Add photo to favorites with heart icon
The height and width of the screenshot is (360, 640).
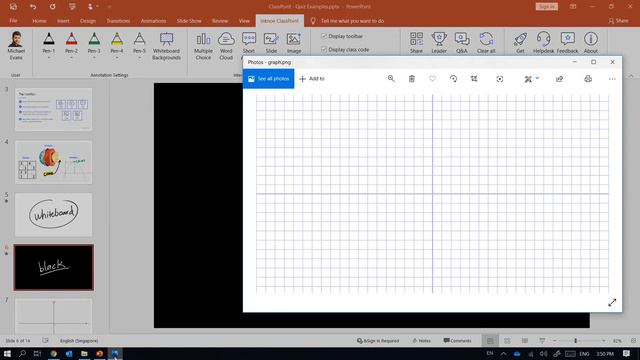click(432, 78)
